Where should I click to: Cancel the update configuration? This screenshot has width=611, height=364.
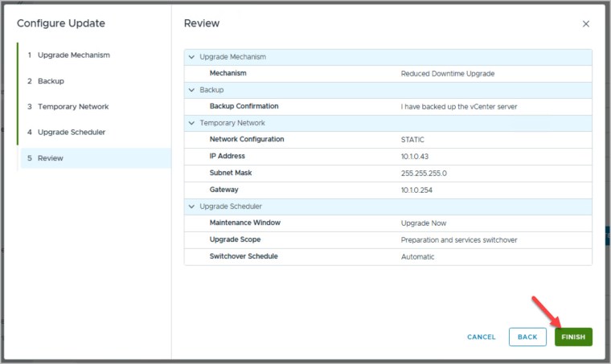(481, 337)
